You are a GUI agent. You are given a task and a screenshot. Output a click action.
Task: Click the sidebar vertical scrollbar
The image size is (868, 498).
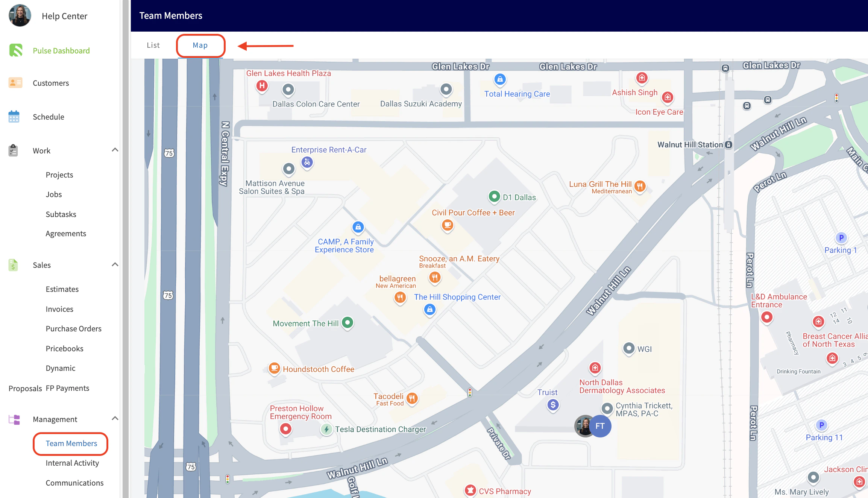point(126,249)
